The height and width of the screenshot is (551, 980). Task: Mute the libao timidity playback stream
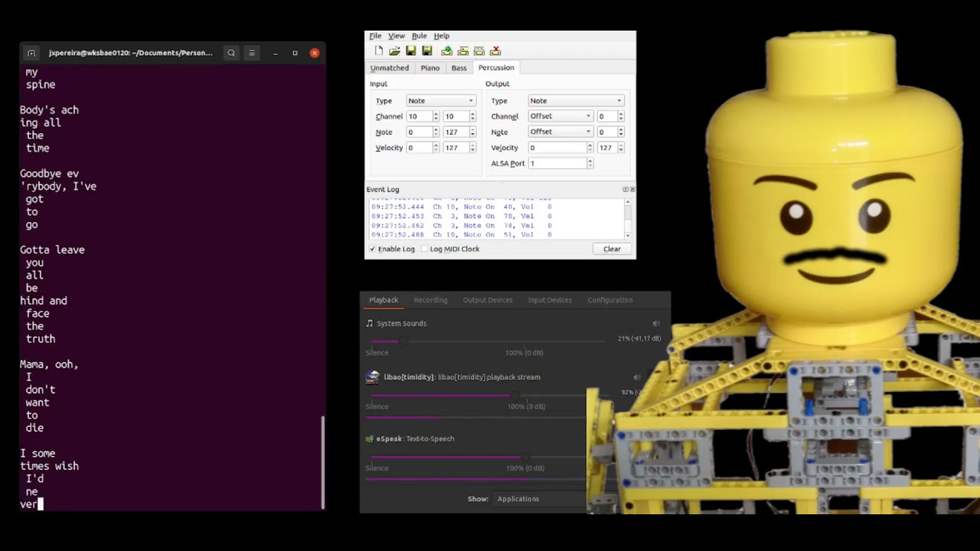637,377
